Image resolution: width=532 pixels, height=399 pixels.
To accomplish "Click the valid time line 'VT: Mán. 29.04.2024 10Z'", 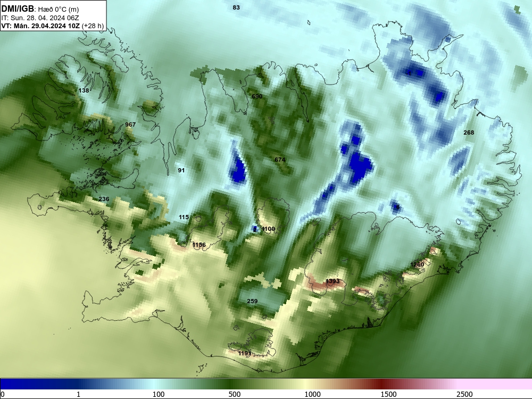I will coord(40,26).
